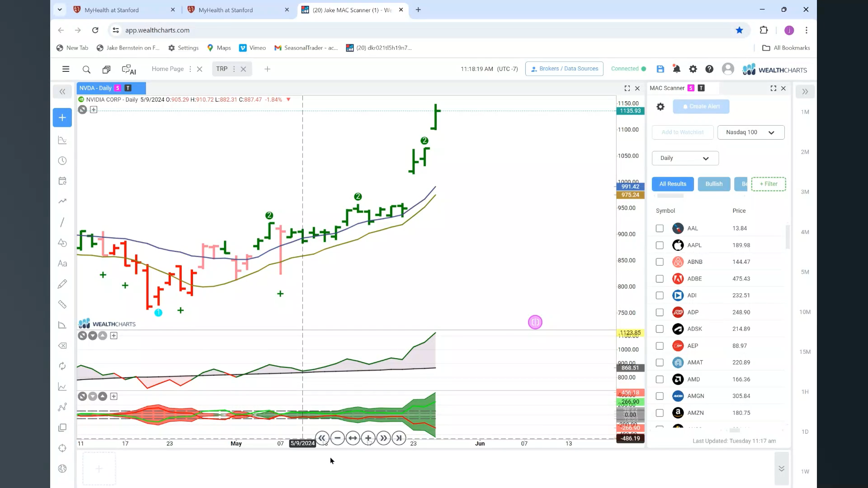The image size is (868, 488).
Task: Select the 1H timeframe shortcut
Action: coord(805,392)
